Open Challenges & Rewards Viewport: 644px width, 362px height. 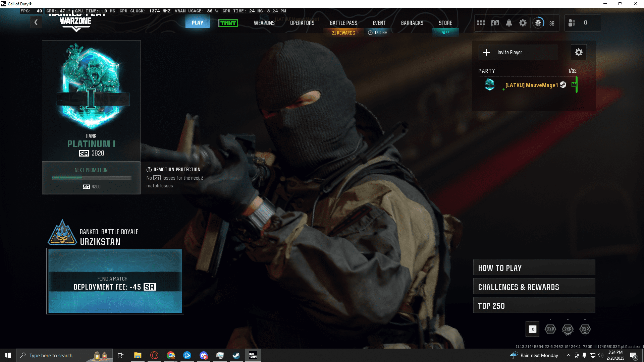click(x=534, y=287)
